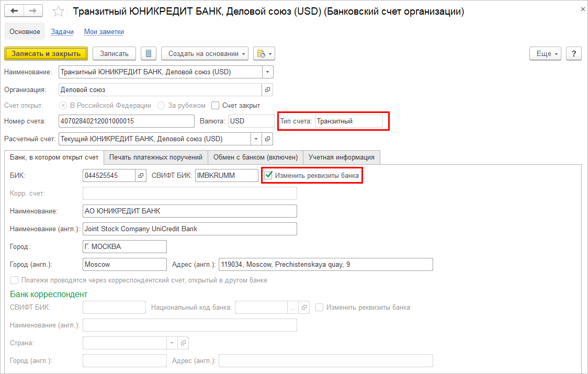Open the Мои заметки link
588x374 pixels.
pos(104,32)
